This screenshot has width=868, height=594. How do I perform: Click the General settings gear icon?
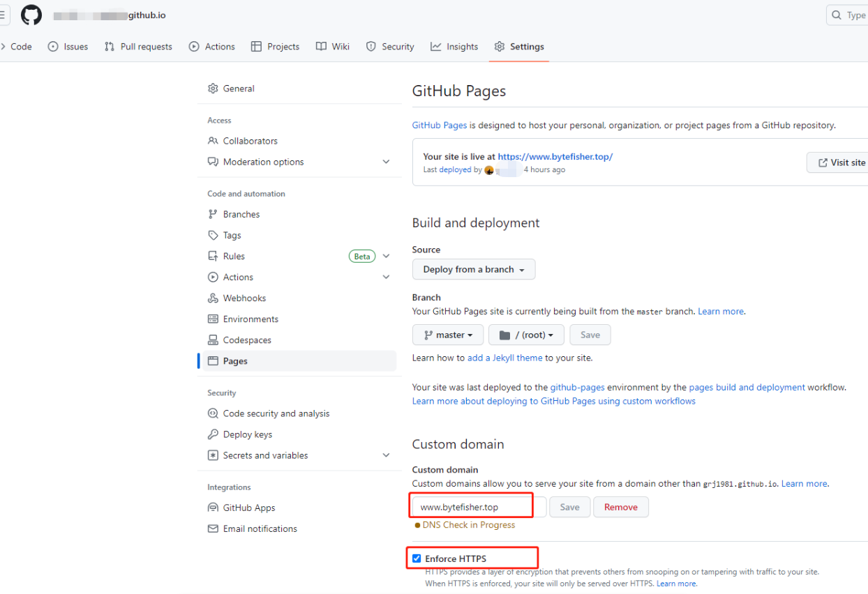[213, 89]
